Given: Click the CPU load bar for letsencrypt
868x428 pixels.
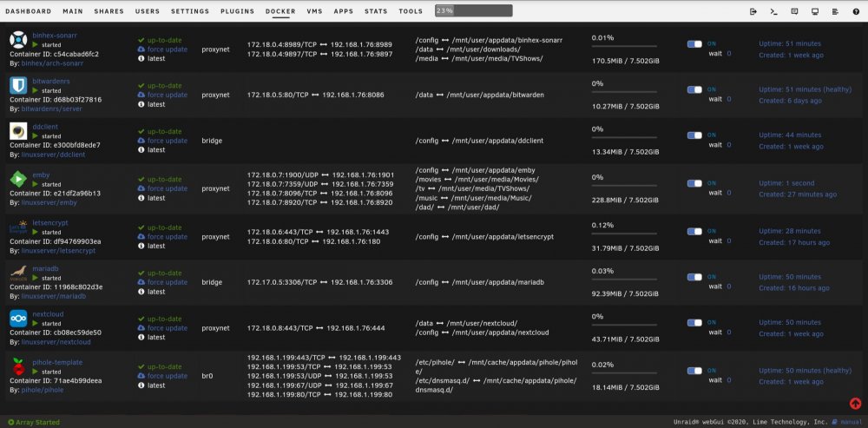Looking at the screenshot, I should tap(624, 234).
